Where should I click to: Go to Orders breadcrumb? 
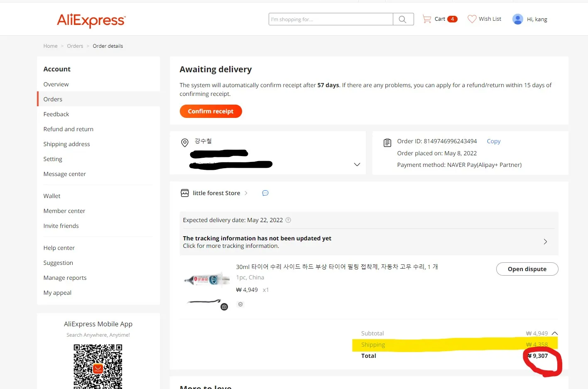pyautogui.click(x=75, y=46)
